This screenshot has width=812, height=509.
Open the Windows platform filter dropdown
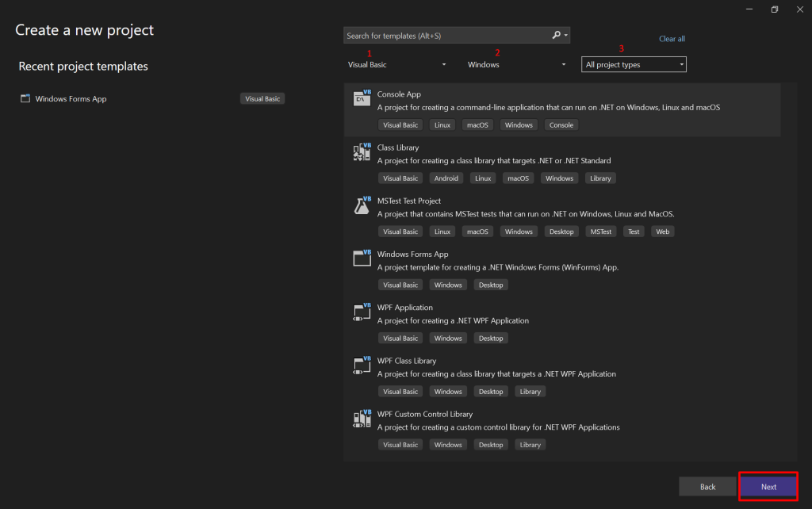pos(516,65)
